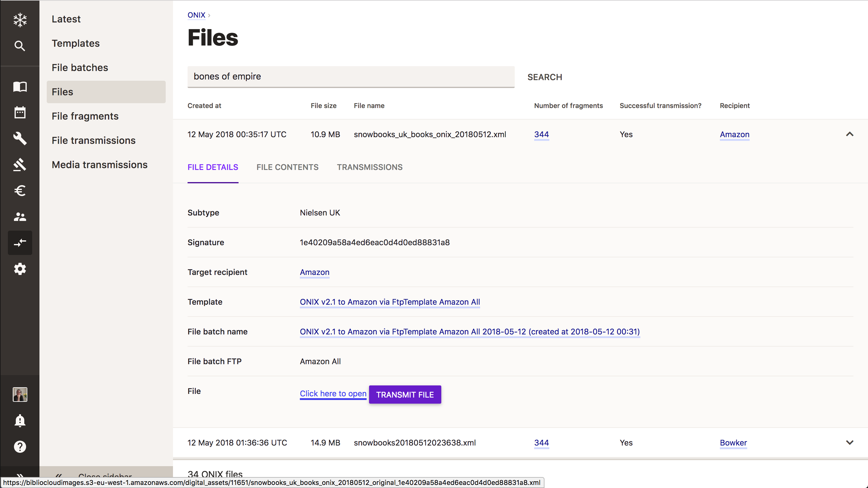The height and width of the screenshot is (488, 868).
Task: Click the wrench tools icon
Action: coord(20,138)
